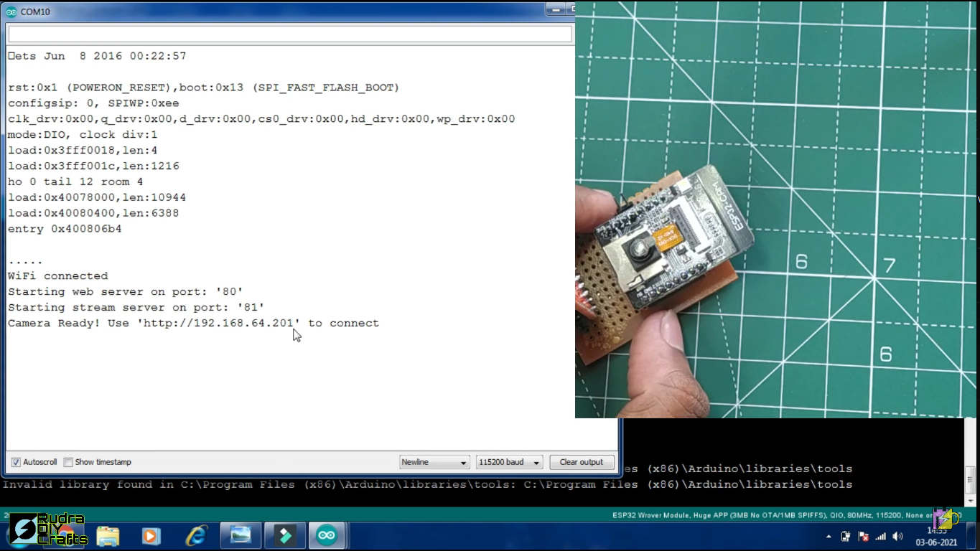Click the http://192.168.64.201 camera URL text

(218, 324)
